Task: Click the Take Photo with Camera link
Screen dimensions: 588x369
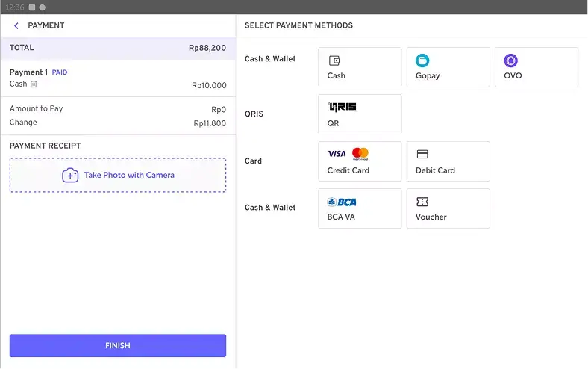Action: [129, 175]
